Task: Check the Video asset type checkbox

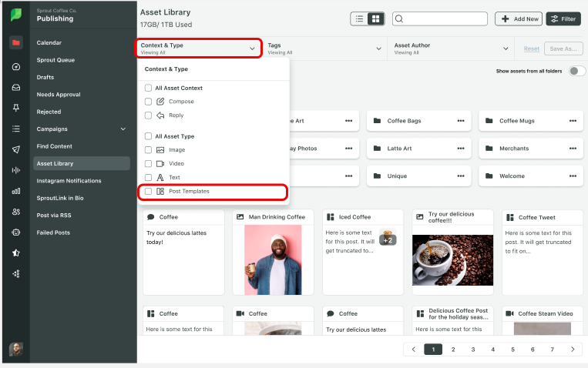Action: pyautogui.click(x=148, y=164)
